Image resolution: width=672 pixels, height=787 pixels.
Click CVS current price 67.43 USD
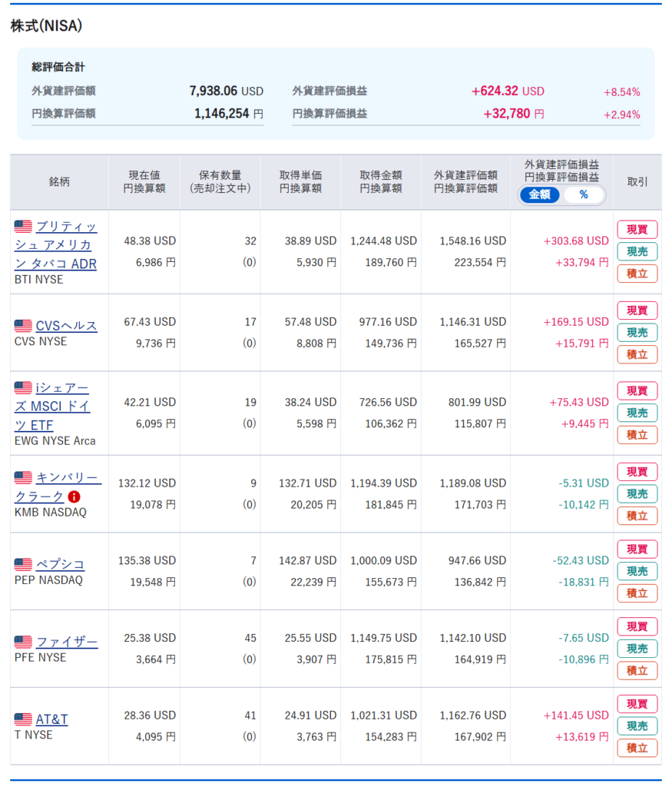pos(150,322)
